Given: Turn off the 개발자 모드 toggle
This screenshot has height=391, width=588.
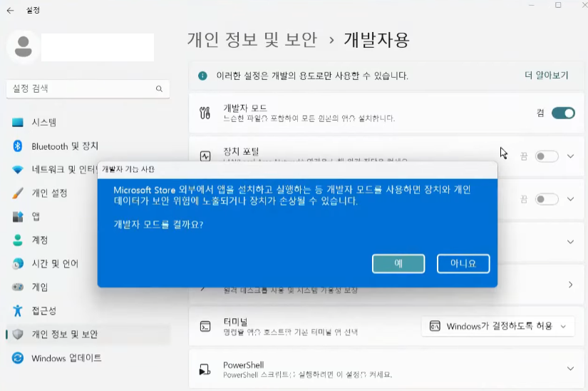Looking at the screenshot, I should tap(563, 113).
